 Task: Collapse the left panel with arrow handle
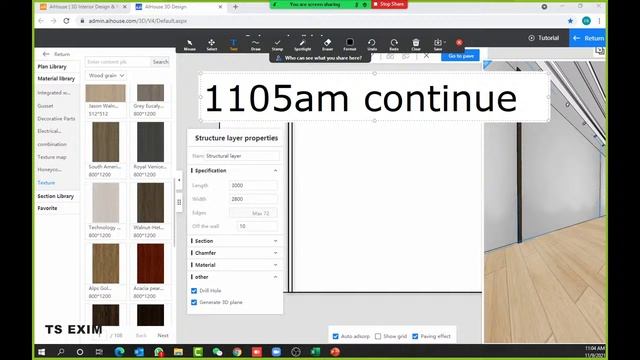pyautogui.click(x=179, y=180)
